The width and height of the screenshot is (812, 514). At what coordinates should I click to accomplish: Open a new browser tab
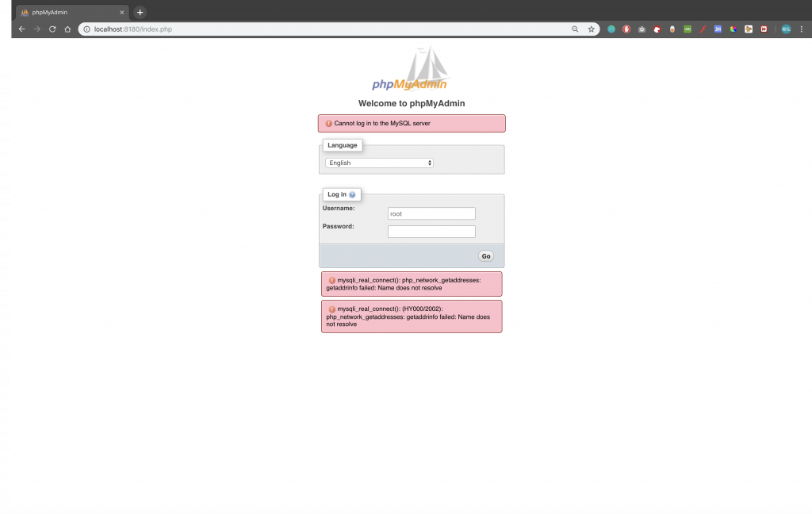pyautogui.click(x=140, y=13)
